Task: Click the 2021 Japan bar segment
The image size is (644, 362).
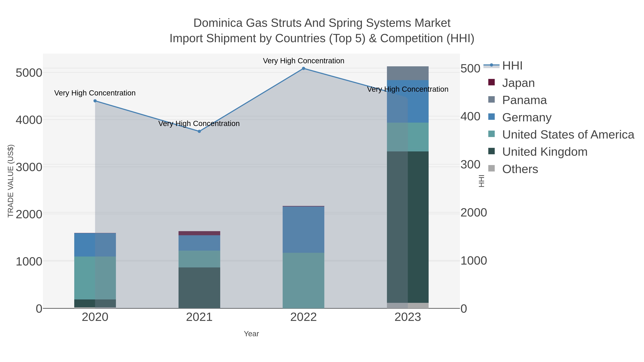Action: tap(199, 233)
